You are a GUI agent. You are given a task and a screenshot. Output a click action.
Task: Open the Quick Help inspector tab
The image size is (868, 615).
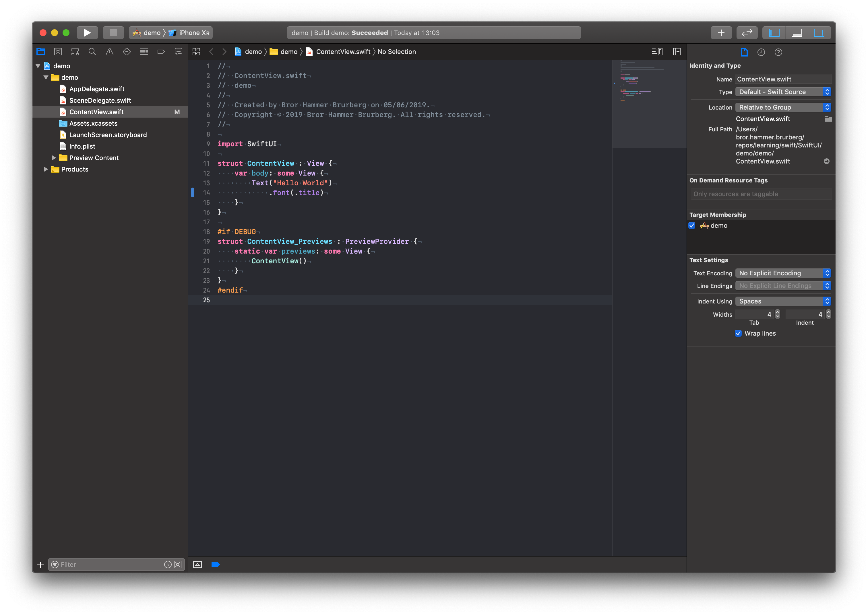778,52
